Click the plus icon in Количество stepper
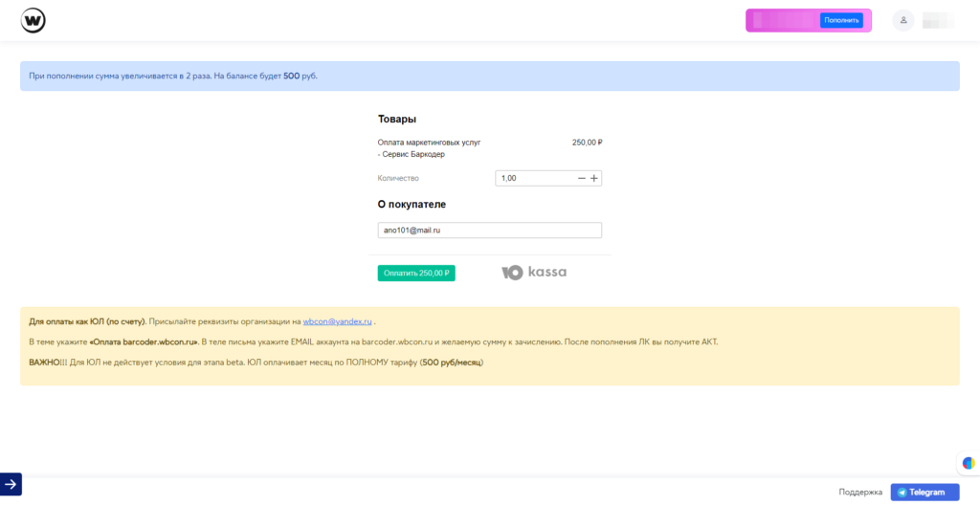Viewport: 980px width, 506px height. click(594, 179)
